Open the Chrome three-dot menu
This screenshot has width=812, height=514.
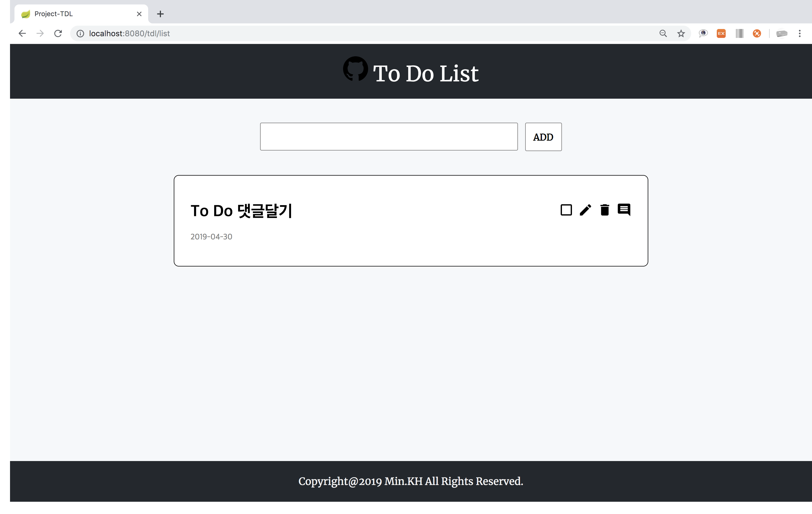799,33
